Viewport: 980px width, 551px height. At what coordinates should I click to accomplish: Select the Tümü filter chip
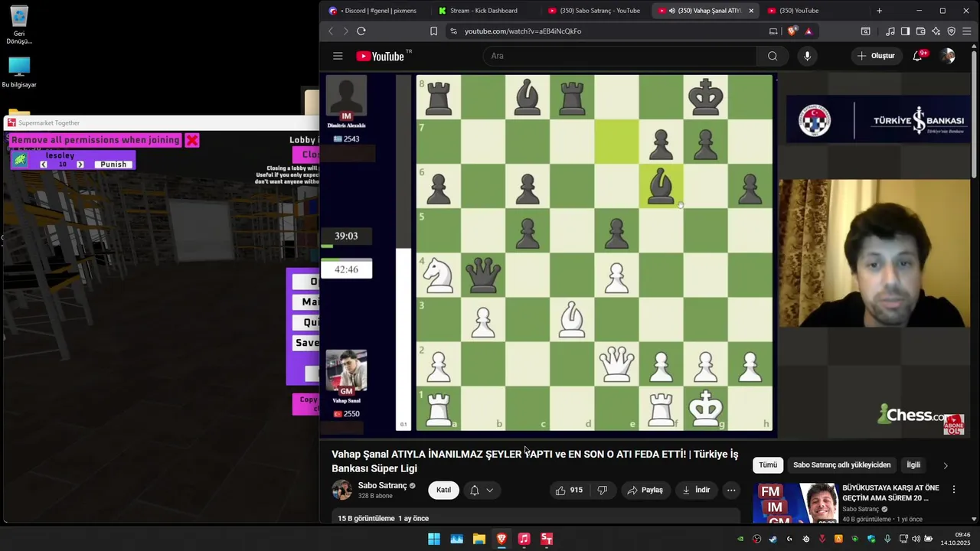pyautogui.click(x=768, y=465)
